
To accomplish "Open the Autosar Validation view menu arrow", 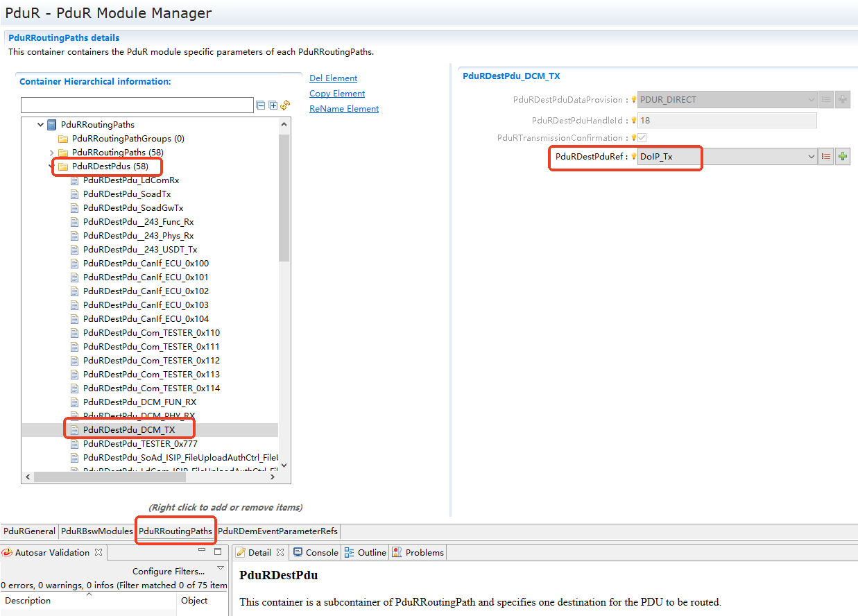I will pos(221,568).
